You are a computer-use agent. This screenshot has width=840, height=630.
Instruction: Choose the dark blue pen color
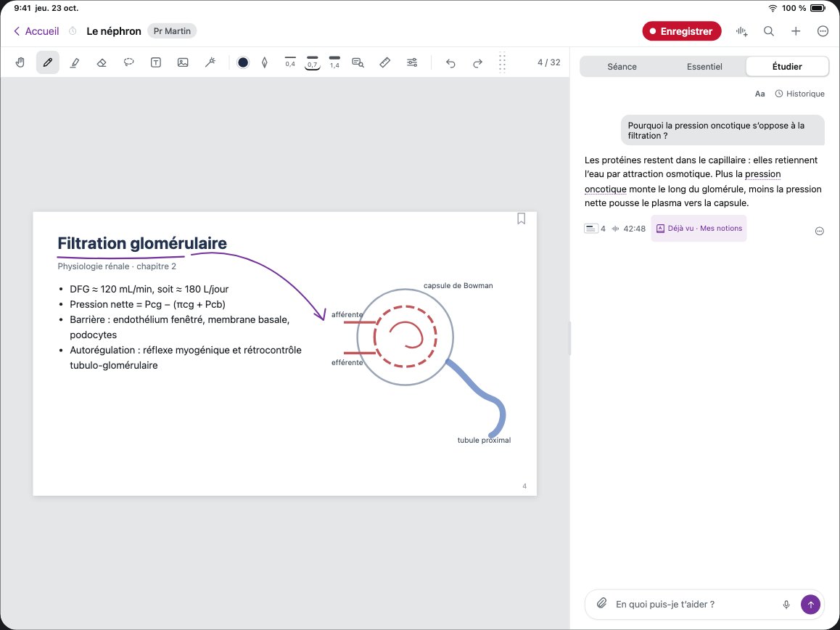pyautogui.click(x=243, y=62)
